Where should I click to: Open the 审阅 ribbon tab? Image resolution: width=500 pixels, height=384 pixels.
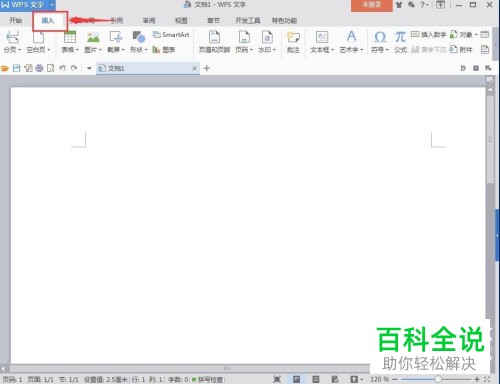(x=149, y=21)
